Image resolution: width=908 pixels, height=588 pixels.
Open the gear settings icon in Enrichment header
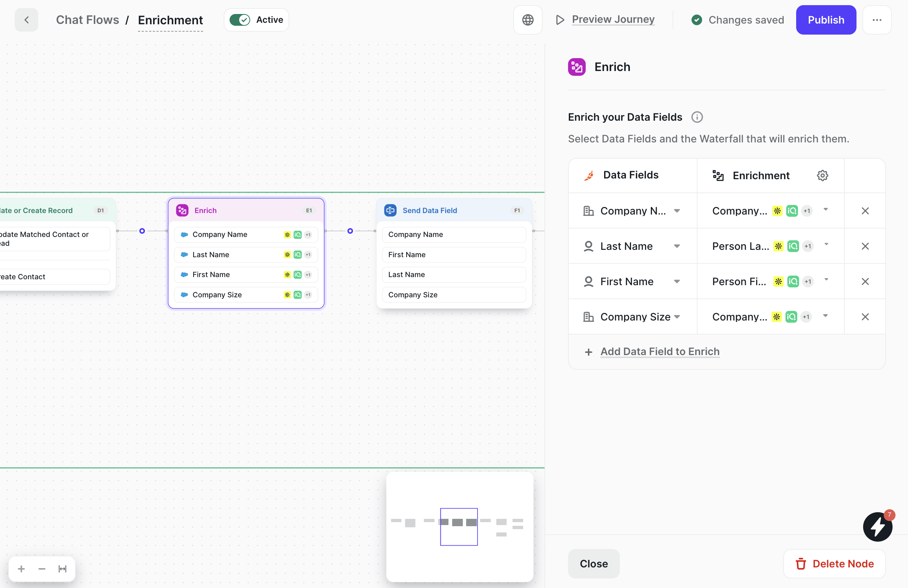[x=823, y=175]
